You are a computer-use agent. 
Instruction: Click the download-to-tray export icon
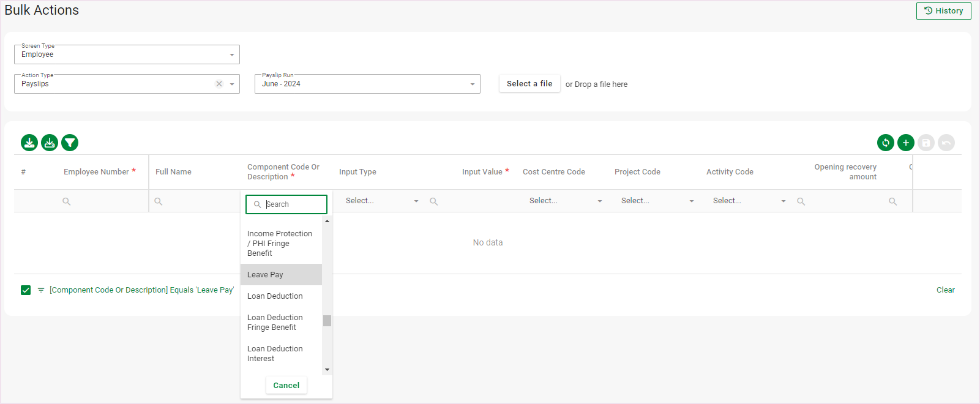click(50, 143)
